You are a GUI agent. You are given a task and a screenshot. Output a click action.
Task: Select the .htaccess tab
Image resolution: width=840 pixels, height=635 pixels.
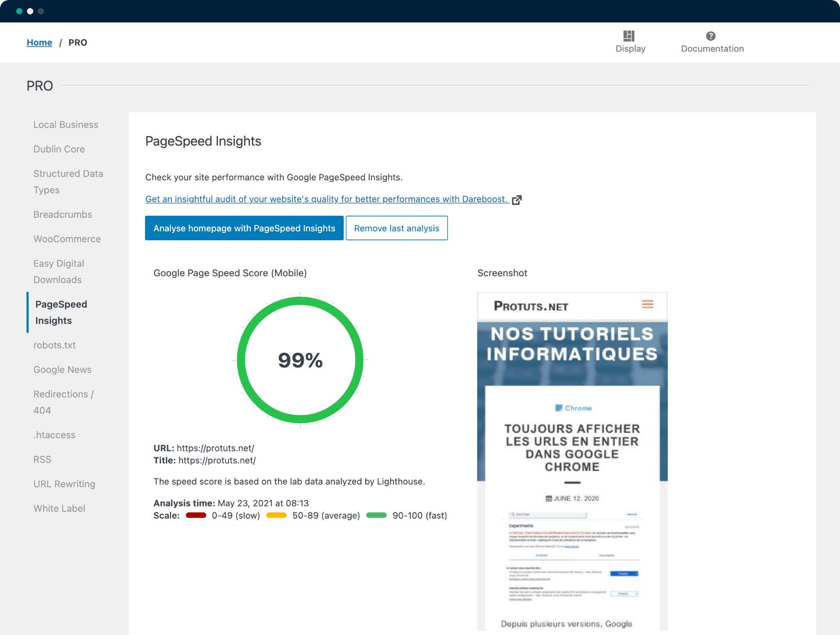pos(54,435)
